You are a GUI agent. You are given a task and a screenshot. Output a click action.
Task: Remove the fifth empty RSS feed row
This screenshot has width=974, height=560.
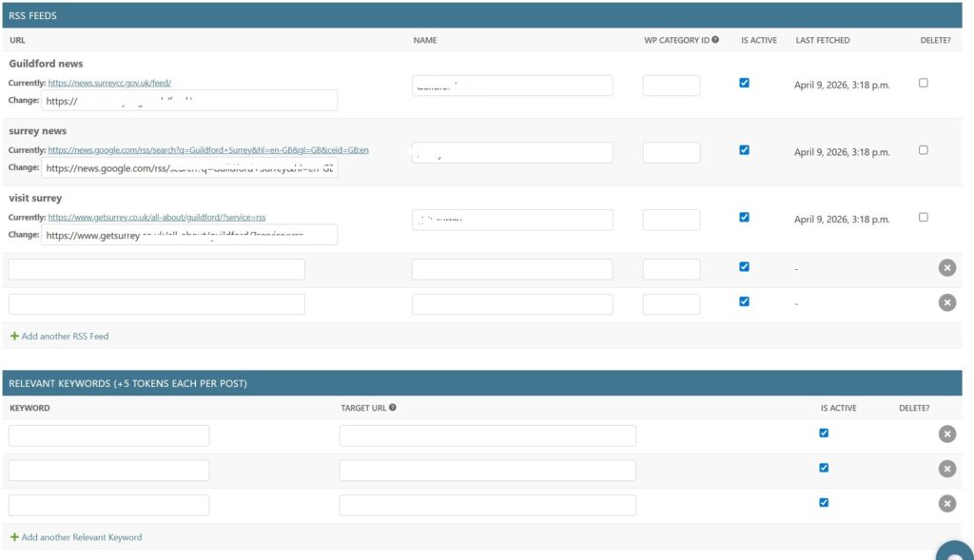947,302
